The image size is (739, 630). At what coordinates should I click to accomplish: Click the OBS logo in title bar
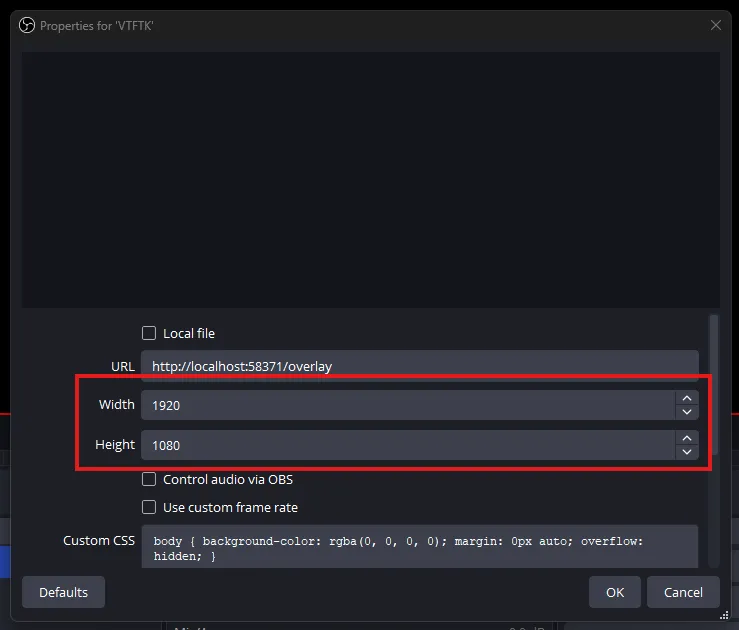tap(27, 25)
